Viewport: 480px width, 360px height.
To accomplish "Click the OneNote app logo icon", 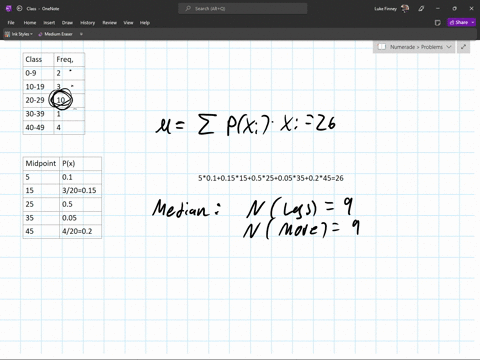I will [x=9, y=9].
